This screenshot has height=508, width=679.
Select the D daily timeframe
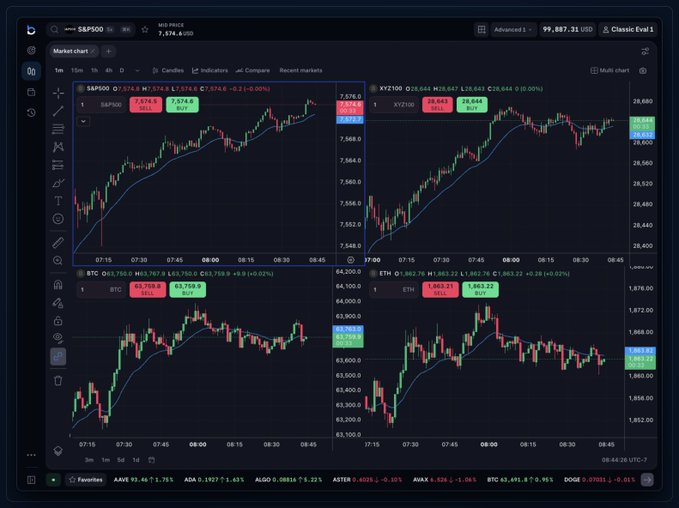(122, 70)
